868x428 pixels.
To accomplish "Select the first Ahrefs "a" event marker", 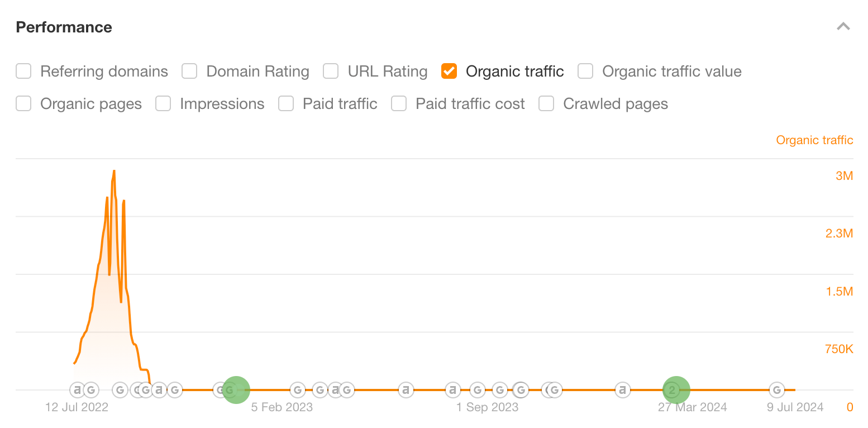I will click(77, 390).
